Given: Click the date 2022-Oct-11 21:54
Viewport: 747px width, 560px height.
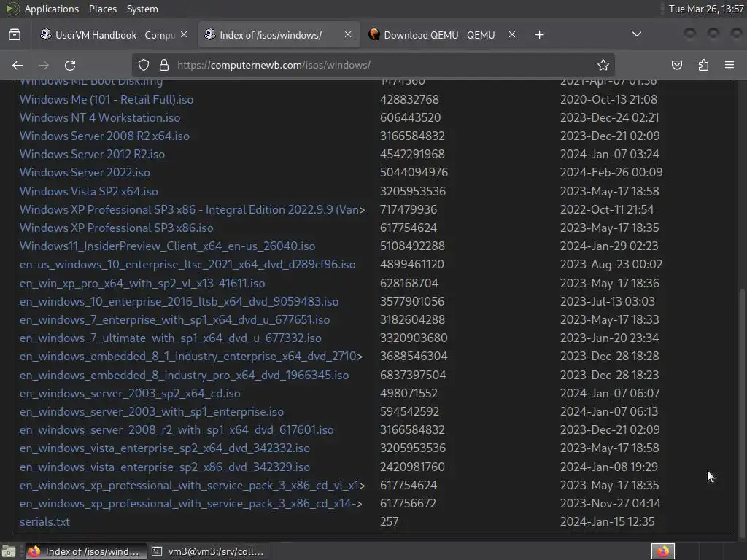Looking at the screenshot, I should pyautogui.click(x=607, y=209).
